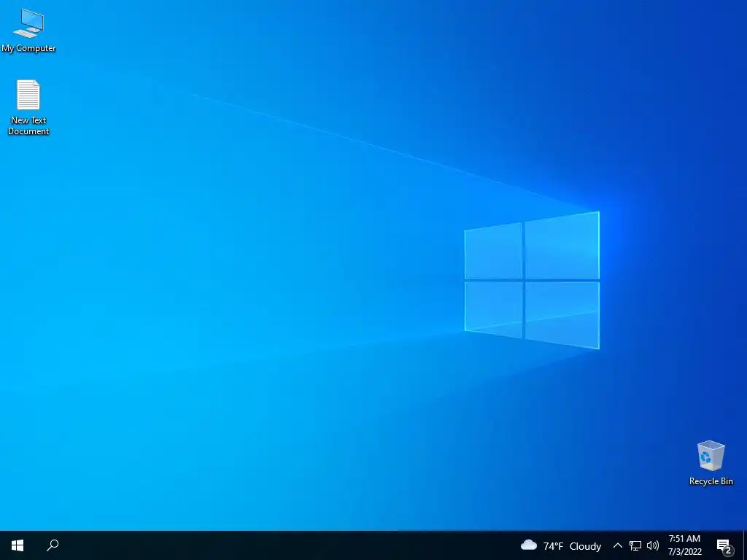Click the Show desktop strip at taskbar end
Viewport: 747px width, 560px height.
tap(745, 545)
